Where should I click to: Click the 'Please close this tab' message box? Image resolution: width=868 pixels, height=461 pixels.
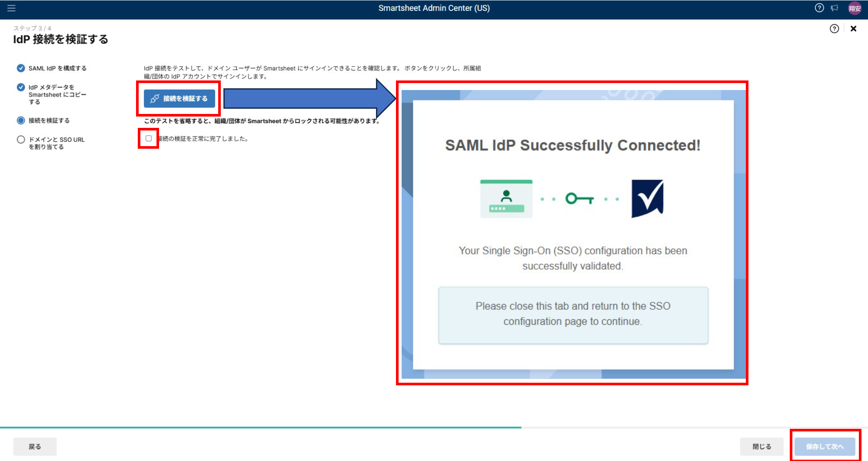[x=573, y=315]
